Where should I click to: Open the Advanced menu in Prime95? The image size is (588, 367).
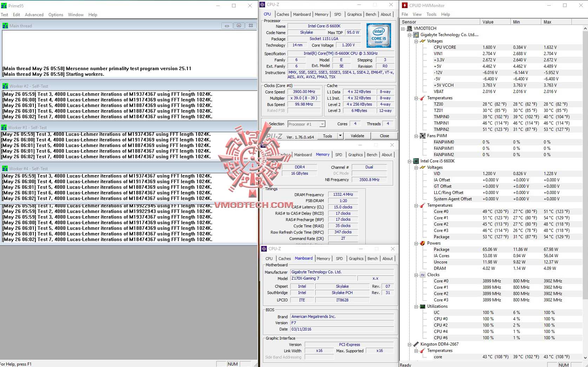coord(34,15)
